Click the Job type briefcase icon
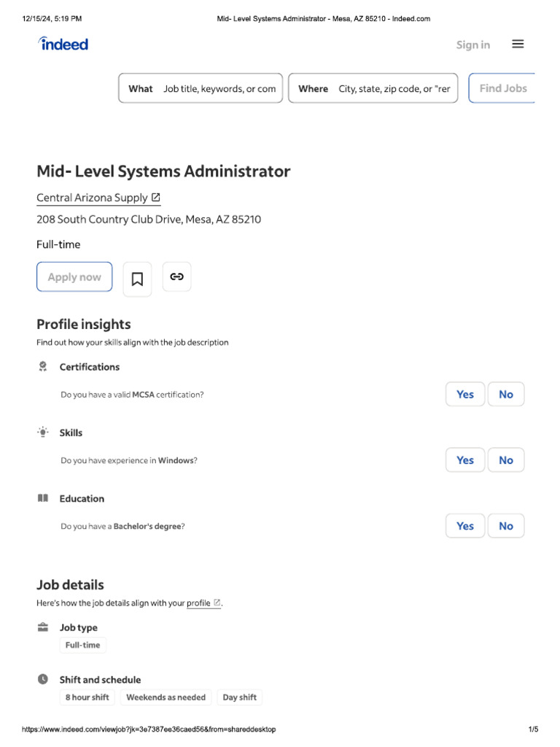 click(x=43, y=627)
